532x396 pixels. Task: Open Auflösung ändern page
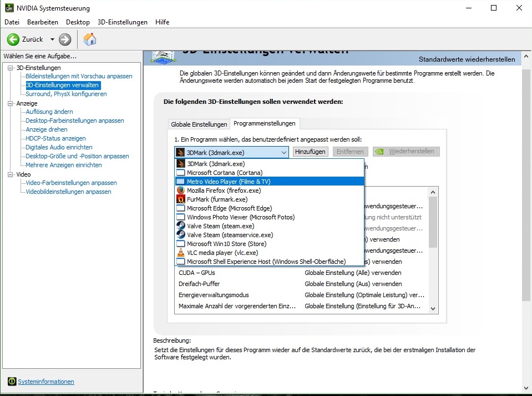tap(49, 112)
